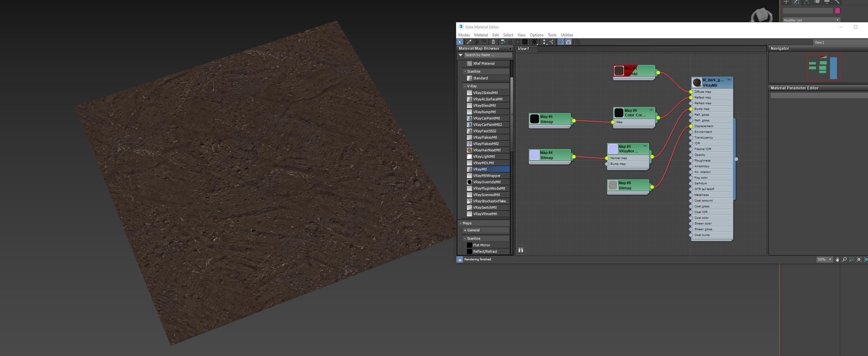Click output socket of Map #8 Bitmap

coord(652,187)
